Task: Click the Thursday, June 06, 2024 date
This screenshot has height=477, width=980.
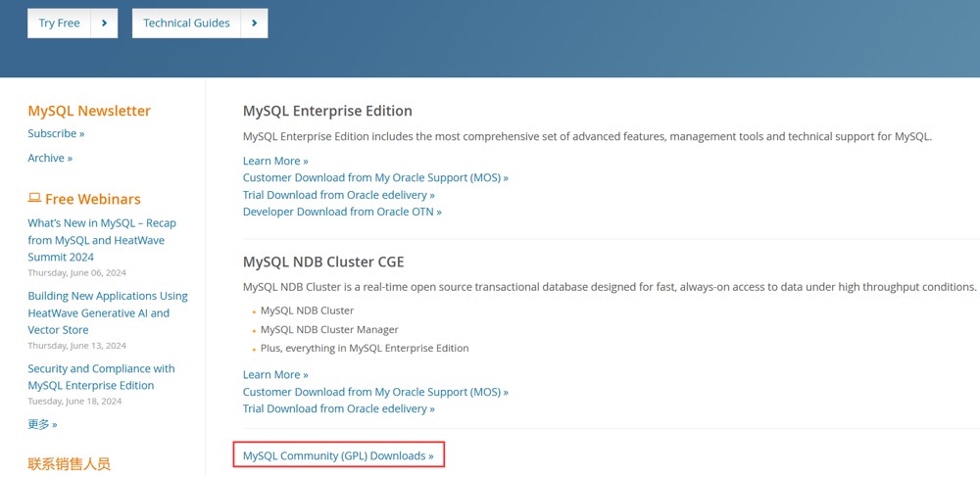Action: point(76,273)
